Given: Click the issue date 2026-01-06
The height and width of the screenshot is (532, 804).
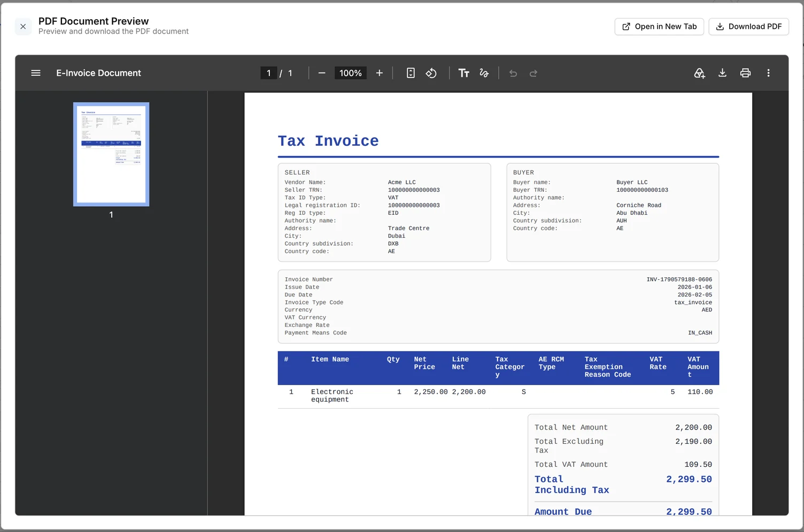Looking at the screenshot, I should (x=695, y=287).
